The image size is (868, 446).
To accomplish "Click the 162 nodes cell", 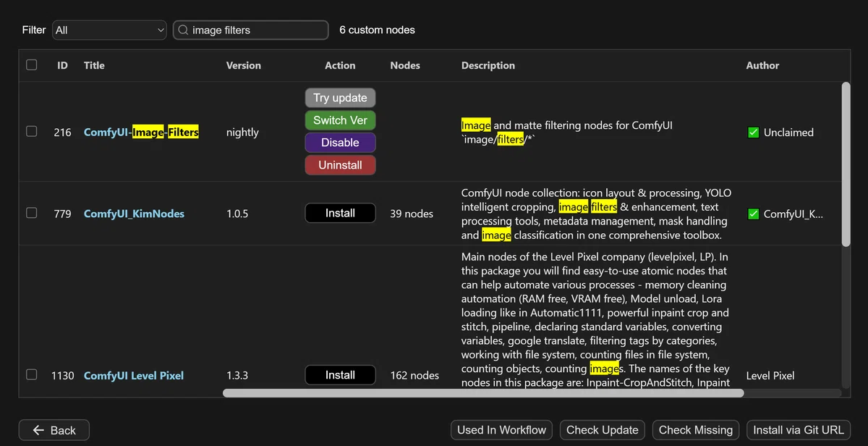I will point(414,376).
